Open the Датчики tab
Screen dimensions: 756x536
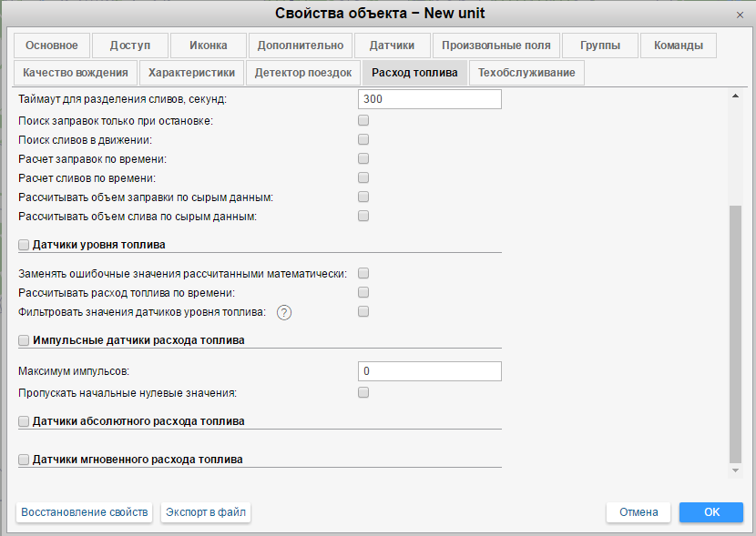392,46
